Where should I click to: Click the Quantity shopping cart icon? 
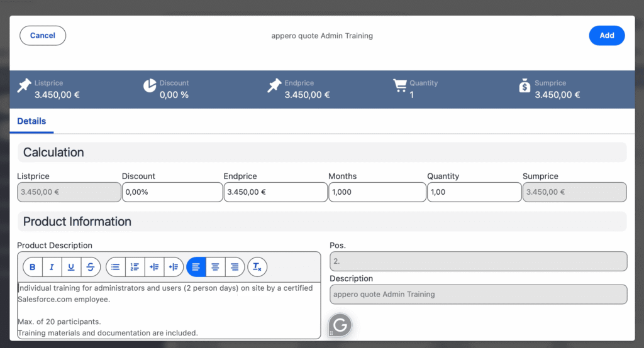tap(399, 85)
